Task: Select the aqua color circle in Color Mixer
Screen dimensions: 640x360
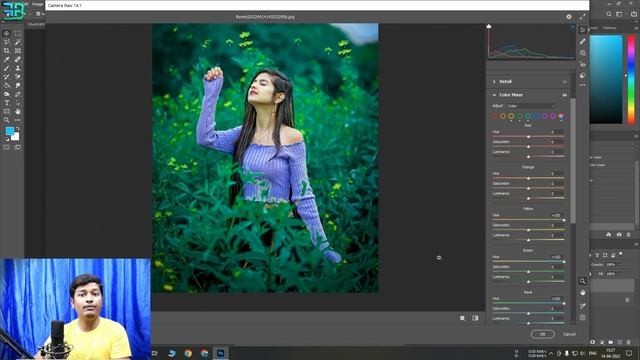Action: 528,116
